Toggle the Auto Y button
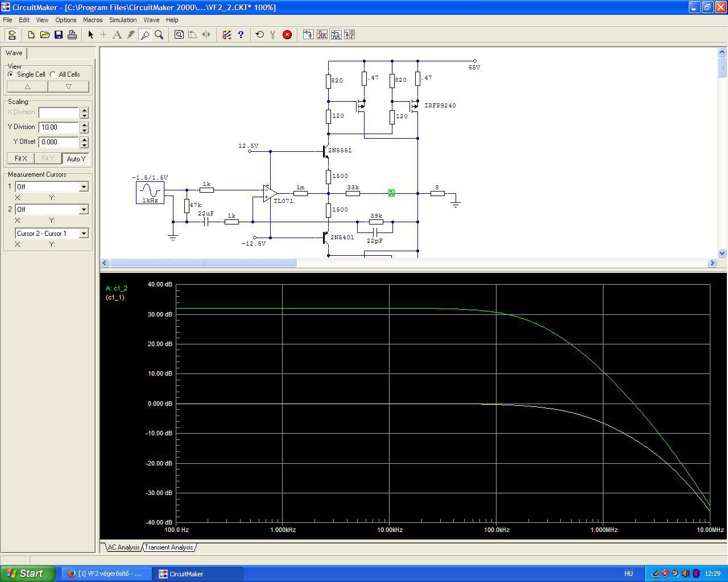The image size is (728, 582). [x=76, y=159]
